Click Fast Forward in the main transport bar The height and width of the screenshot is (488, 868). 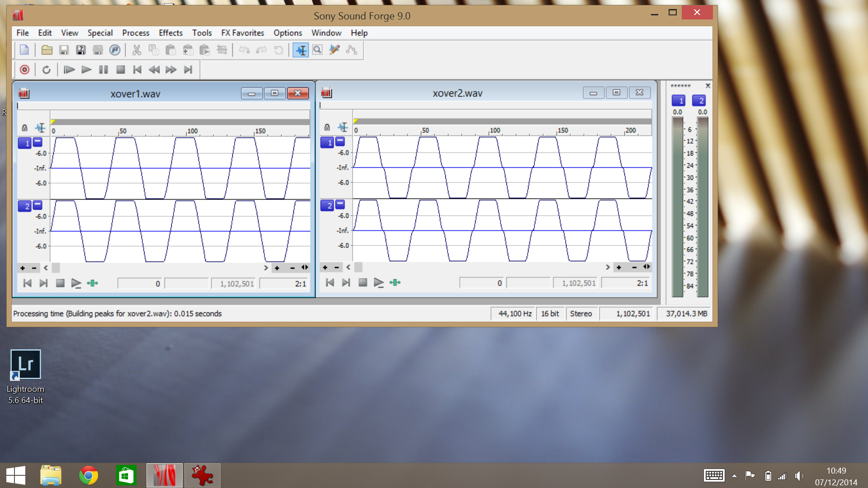(171, 70)
